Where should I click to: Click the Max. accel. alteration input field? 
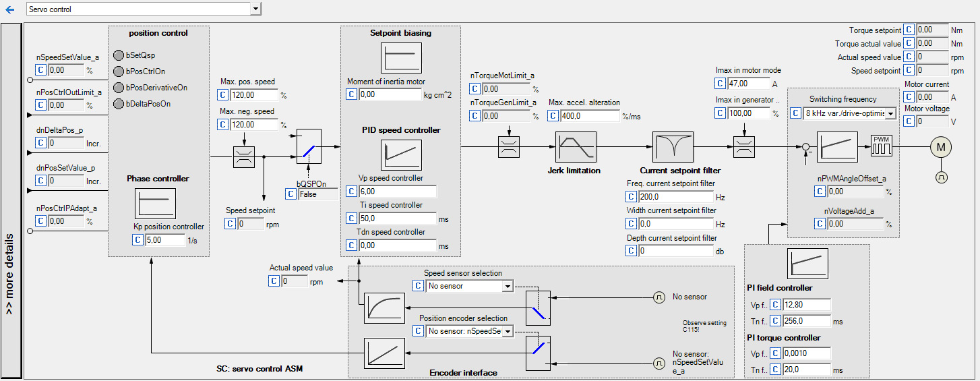tap(590, 116)
